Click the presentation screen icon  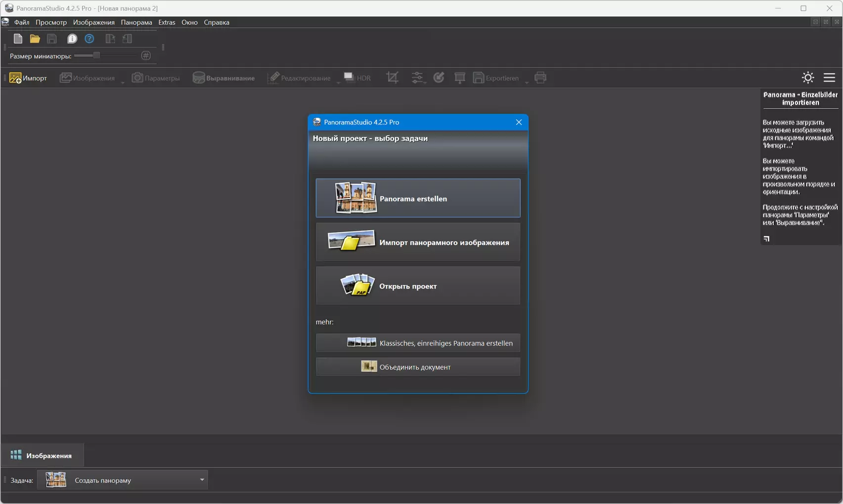point(460,78)
